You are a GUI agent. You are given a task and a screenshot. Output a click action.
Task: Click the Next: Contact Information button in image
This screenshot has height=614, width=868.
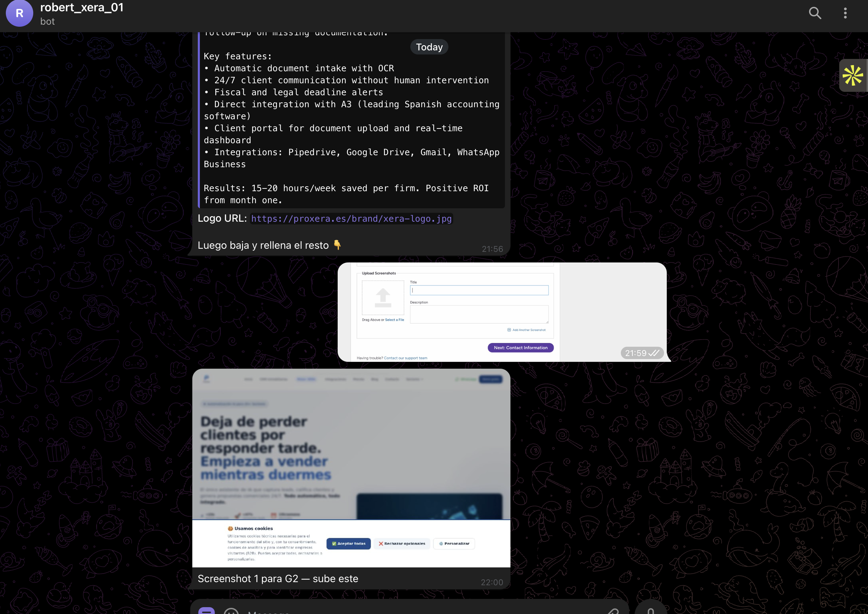click(x=520, y=347)
